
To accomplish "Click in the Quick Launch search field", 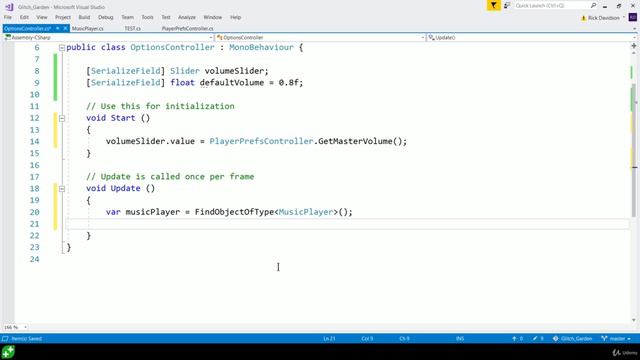I will (551, 6).
